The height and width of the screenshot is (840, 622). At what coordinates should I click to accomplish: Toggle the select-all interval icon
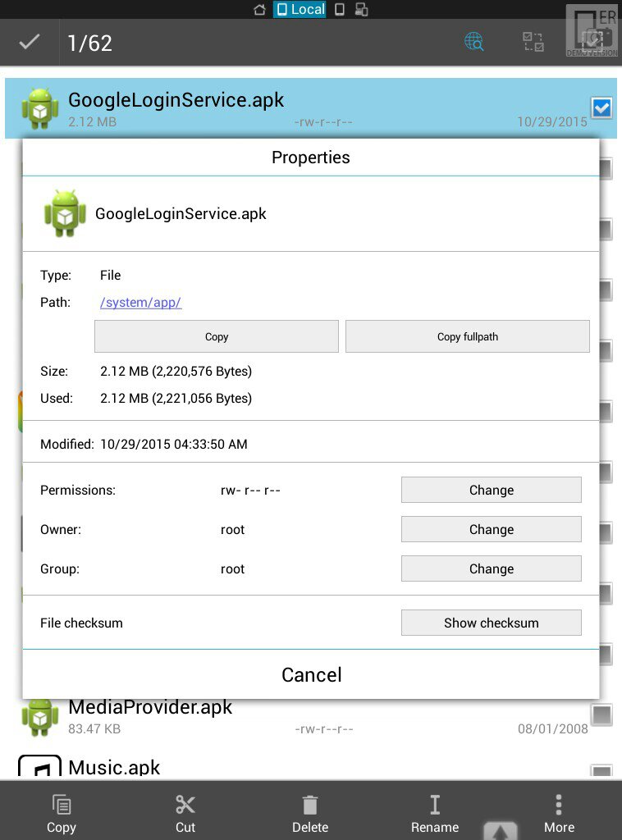[x=533, y=42]
